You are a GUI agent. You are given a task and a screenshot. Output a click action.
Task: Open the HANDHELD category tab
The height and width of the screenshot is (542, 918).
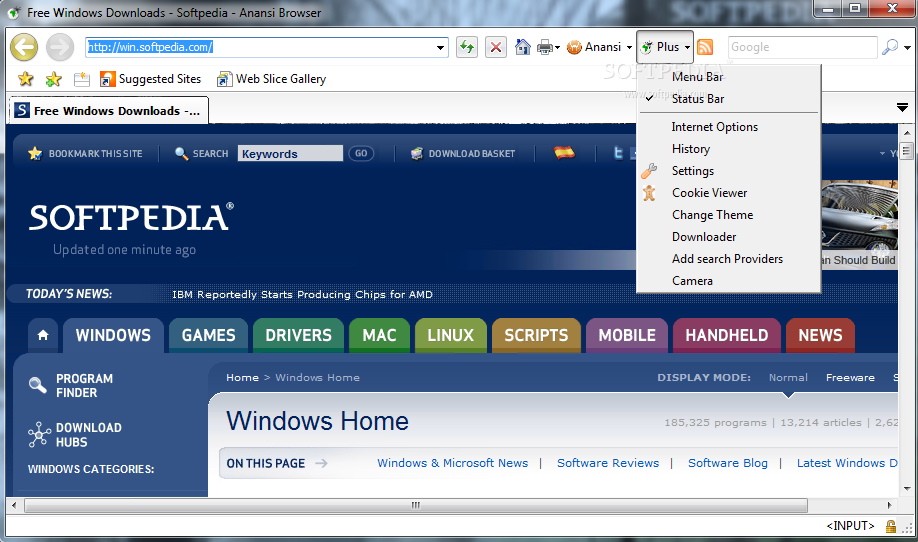coord(727,335)
